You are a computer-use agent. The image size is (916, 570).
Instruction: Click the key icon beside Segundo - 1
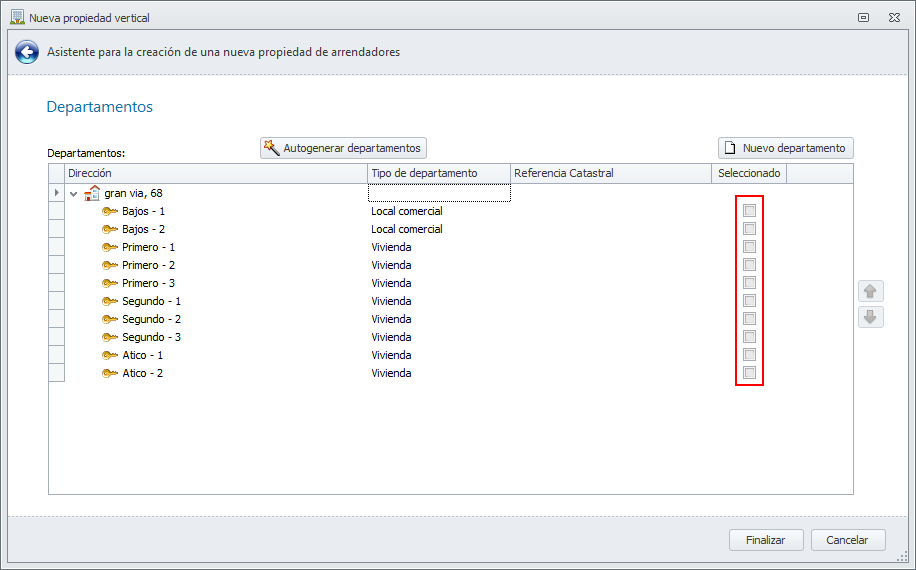[x=110, y=301]
